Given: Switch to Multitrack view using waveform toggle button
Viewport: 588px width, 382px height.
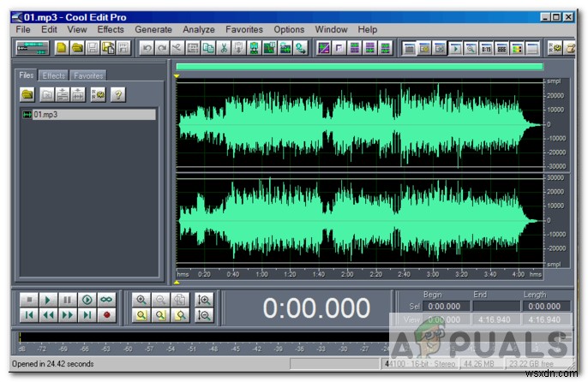Looking at the screenshot, I should click(33, 48).
